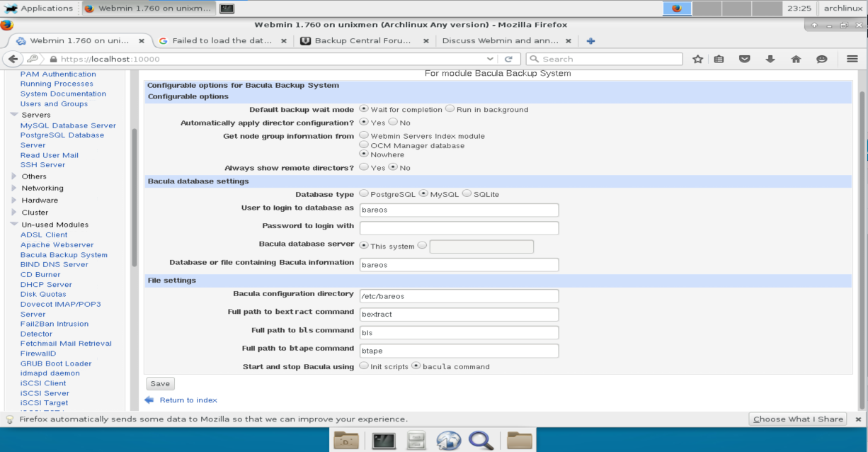
Task: Focus the Bacula configuration directory field
Action: tap(459, 296)
